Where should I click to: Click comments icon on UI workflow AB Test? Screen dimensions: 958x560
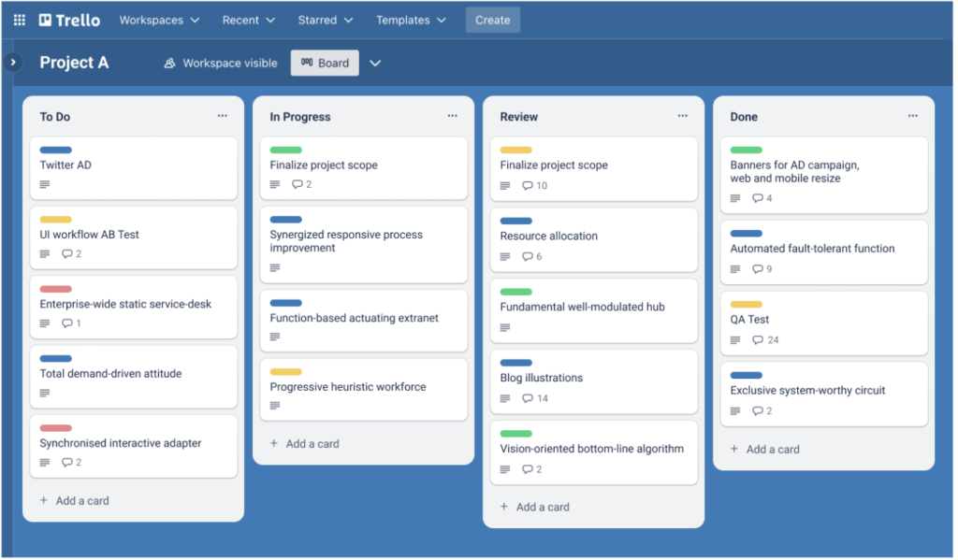point(67,254)
